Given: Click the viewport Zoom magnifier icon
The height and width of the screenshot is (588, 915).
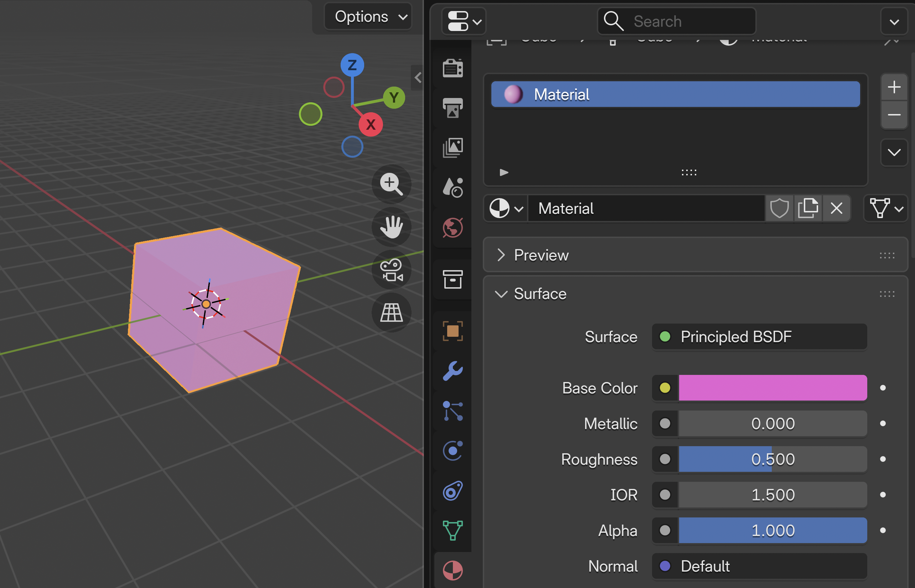Looking at the screenshot, I should 391,184.
